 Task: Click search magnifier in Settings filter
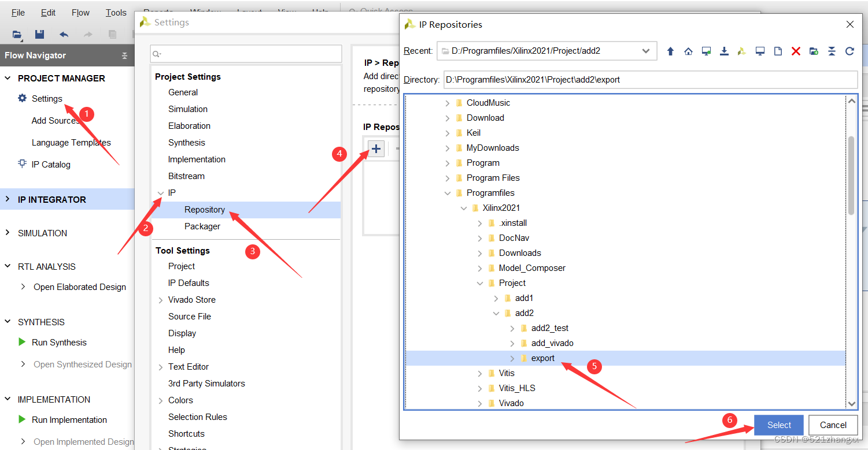[x=157, y=54]
